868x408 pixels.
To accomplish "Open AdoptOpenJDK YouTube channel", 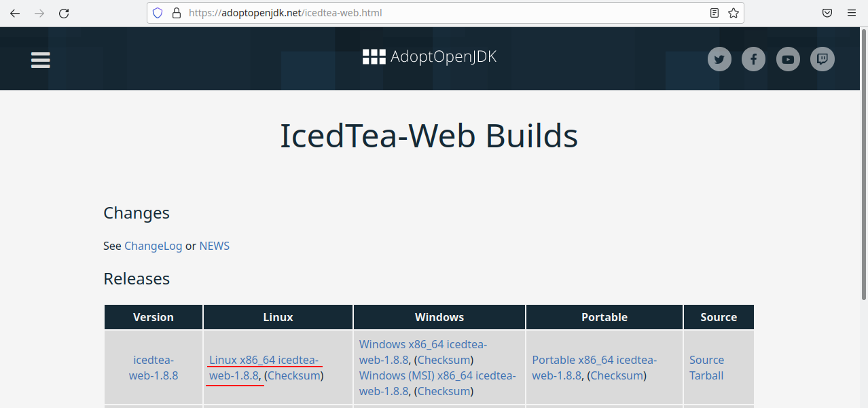I will 788,59.
